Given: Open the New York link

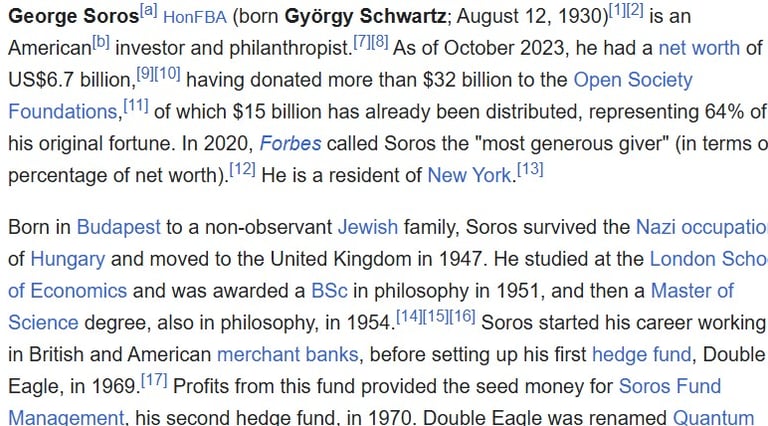Looking at the screenshot, I should coord(469,175).
